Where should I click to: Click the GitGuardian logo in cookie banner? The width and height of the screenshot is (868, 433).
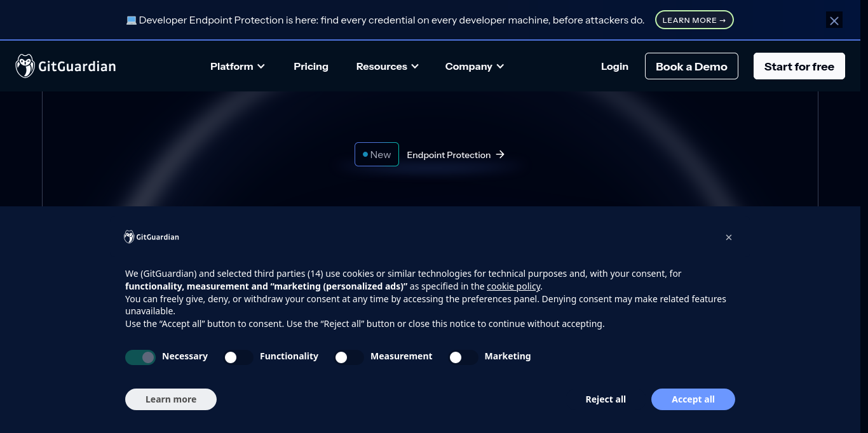tap(151, 237)
